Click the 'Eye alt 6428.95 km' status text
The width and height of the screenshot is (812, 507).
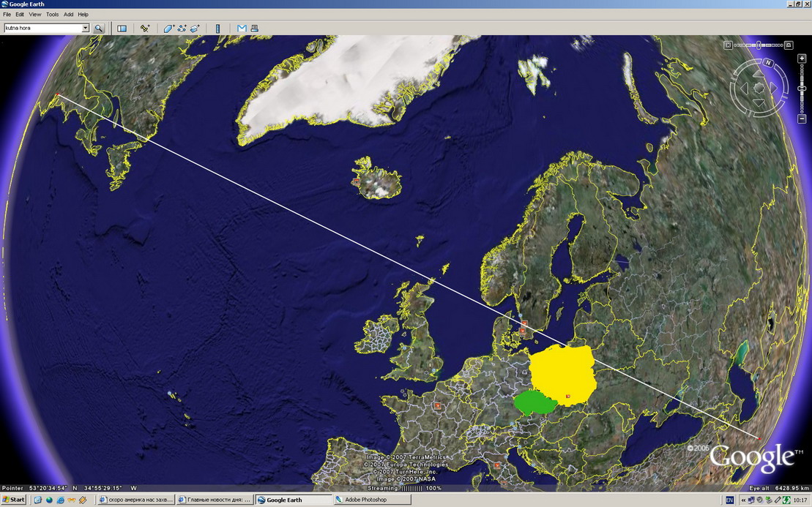[779, 489]
